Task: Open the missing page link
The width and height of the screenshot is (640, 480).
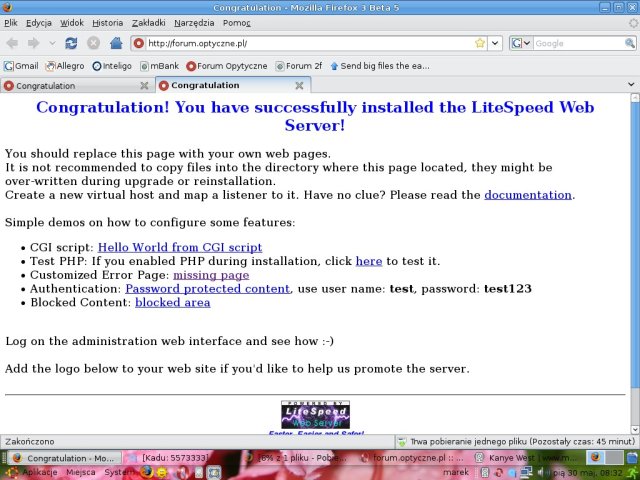Action: 211,275
